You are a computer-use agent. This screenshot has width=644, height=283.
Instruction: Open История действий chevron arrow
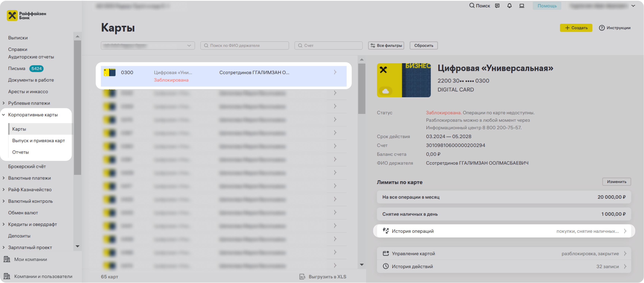[625, 266]
